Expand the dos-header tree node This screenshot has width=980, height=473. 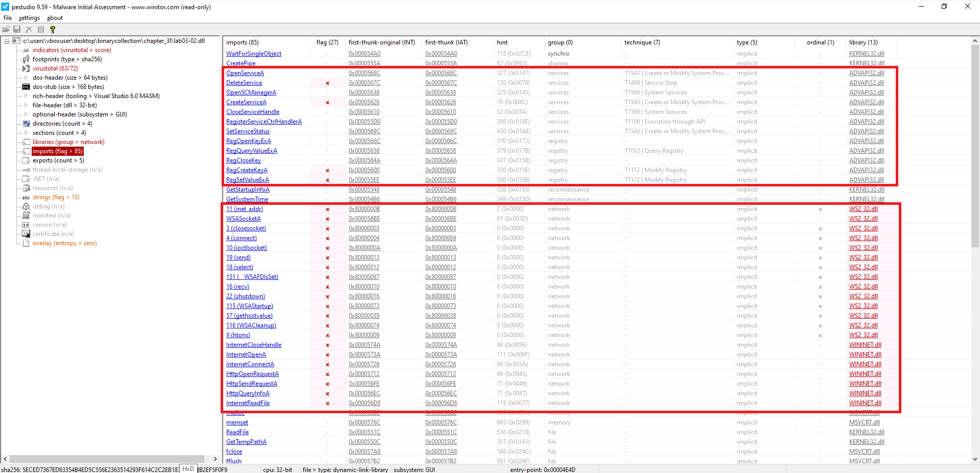(x=26, y=78)
